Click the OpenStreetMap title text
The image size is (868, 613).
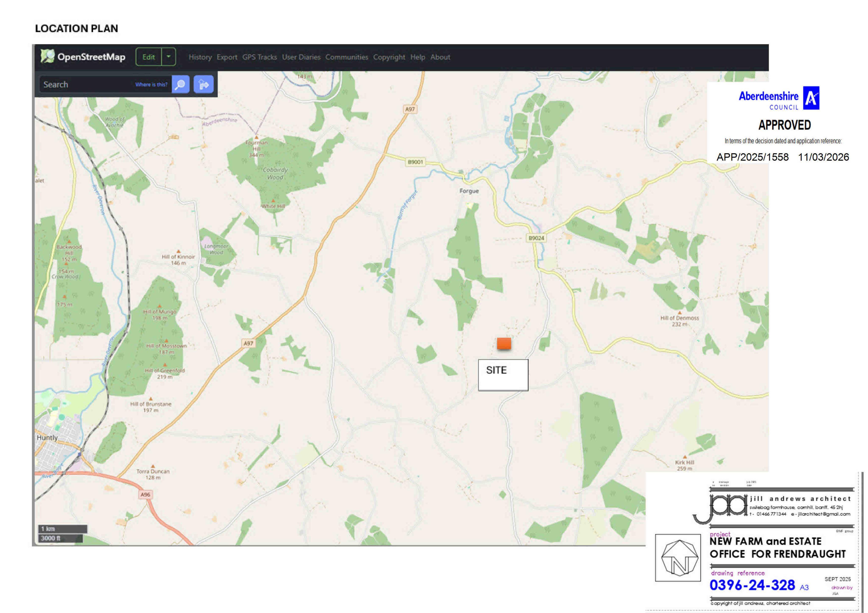coord(91,57)
